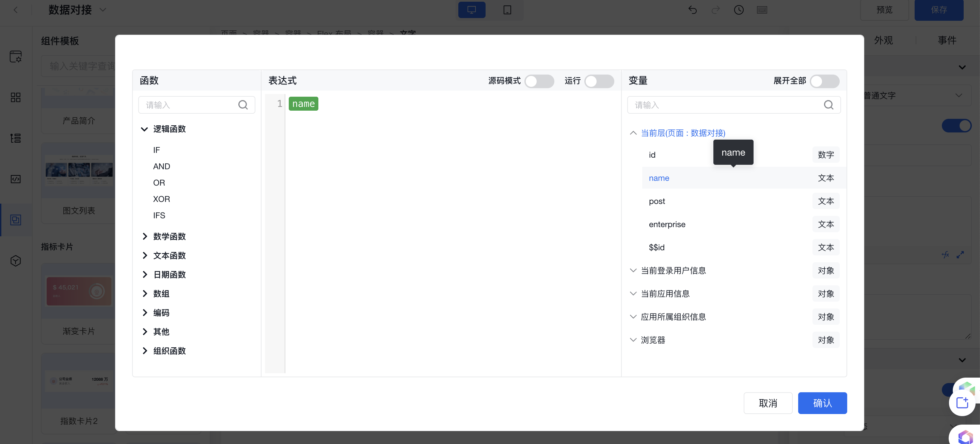Toggle the 源码模式 switch

tap(539, 81)
